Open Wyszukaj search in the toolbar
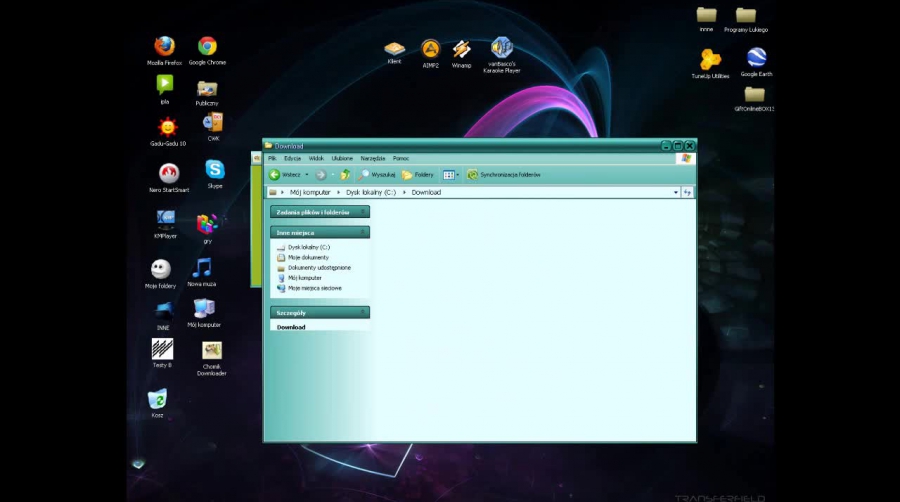 pos(377,175)
